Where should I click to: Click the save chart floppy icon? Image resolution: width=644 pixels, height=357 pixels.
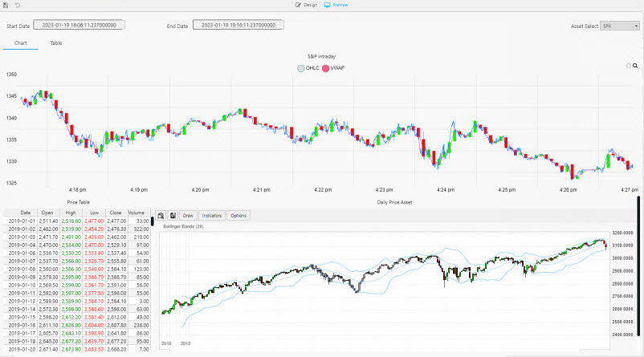click(x=172, y=216)
